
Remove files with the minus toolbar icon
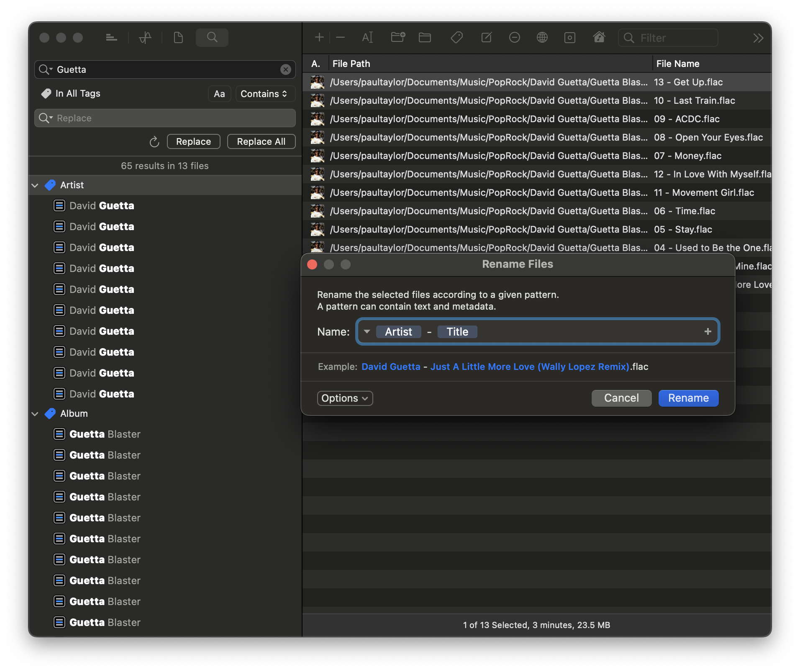[340, 38]
